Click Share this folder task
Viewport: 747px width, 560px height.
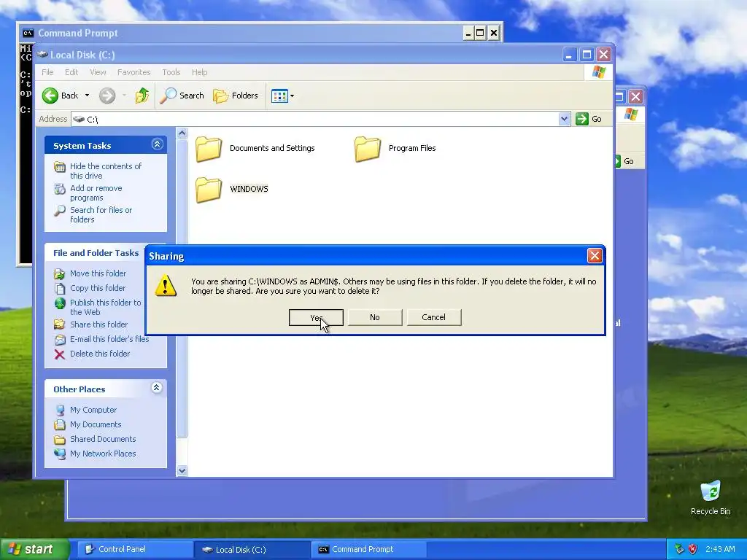(x=98, y=324)
